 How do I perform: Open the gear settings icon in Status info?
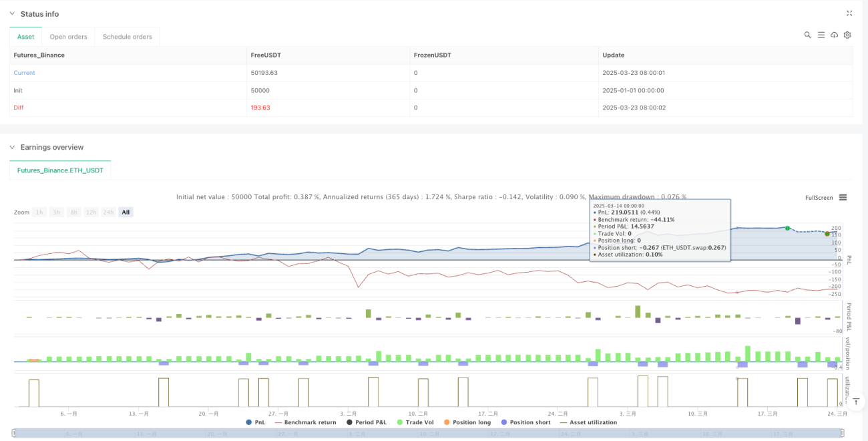coord(847,35)
